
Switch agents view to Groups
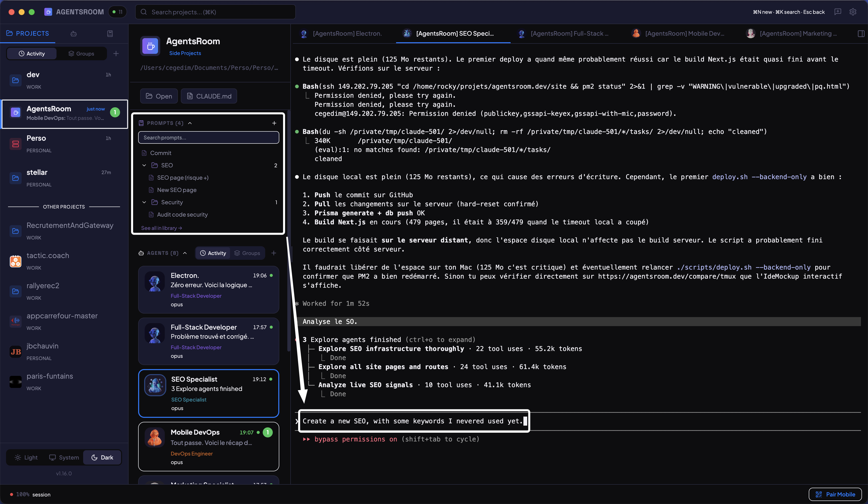(247, 253)
